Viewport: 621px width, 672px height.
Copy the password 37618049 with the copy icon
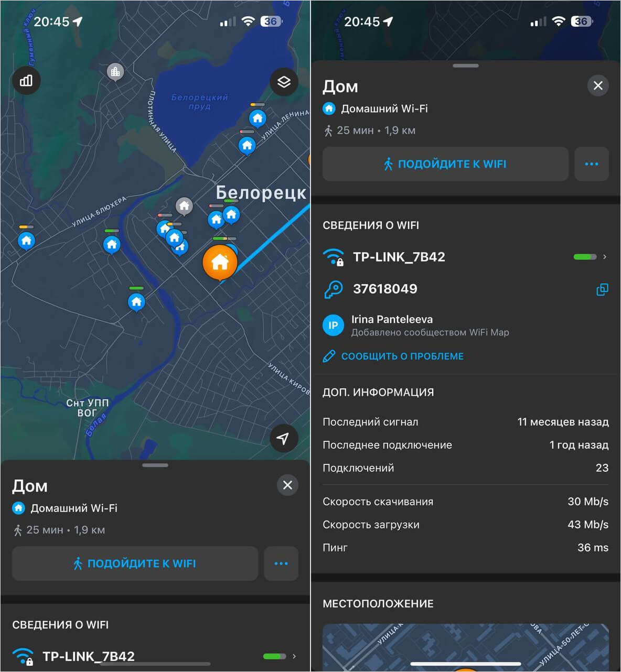click(602, 289)
